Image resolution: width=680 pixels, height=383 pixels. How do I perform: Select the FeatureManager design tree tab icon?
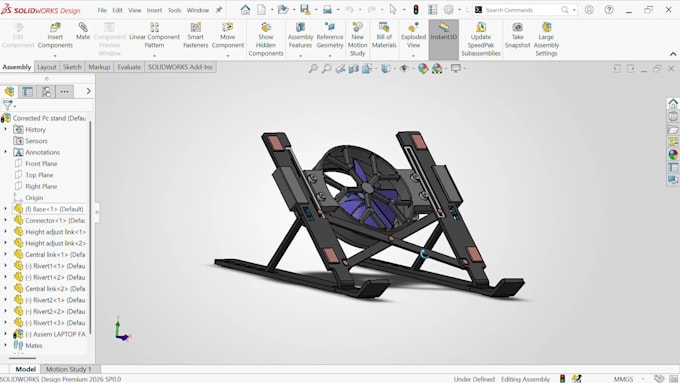point(10,91)
